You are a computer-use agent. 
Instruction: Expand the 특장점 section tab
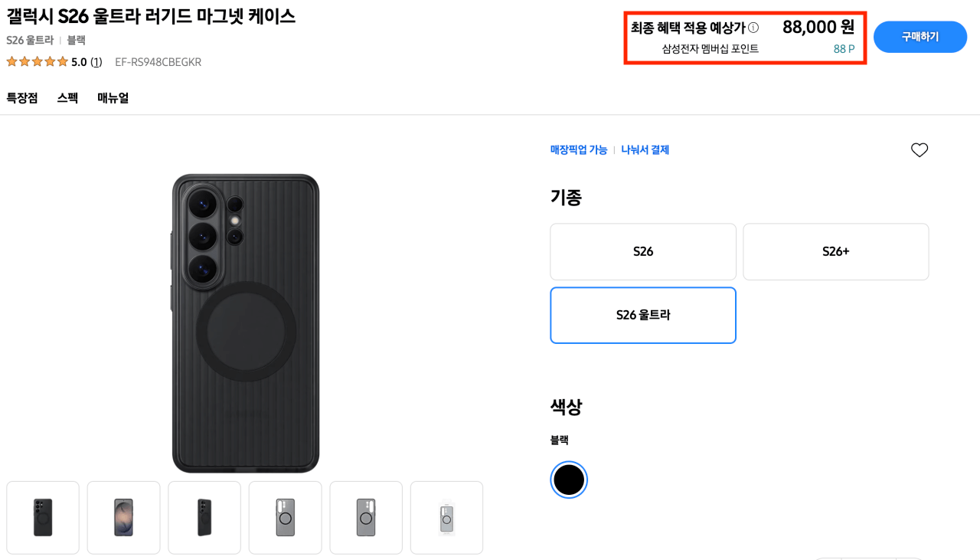tap(22, 97)
